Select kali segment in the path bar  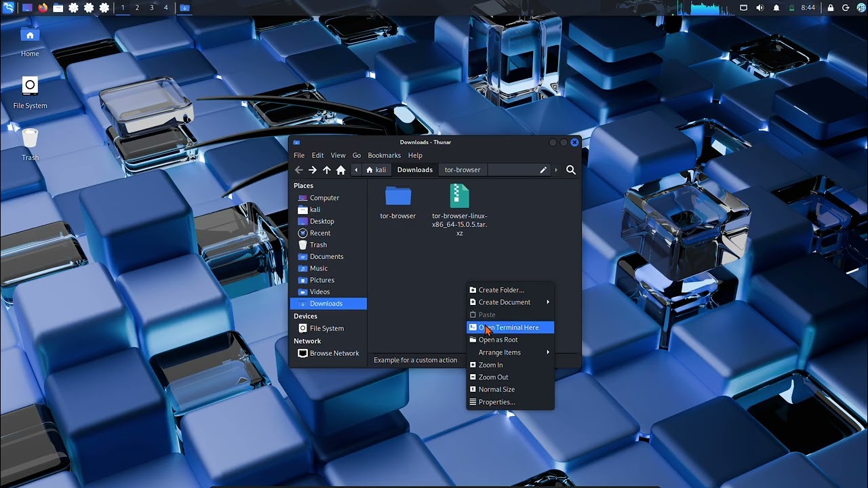(376, 170)
